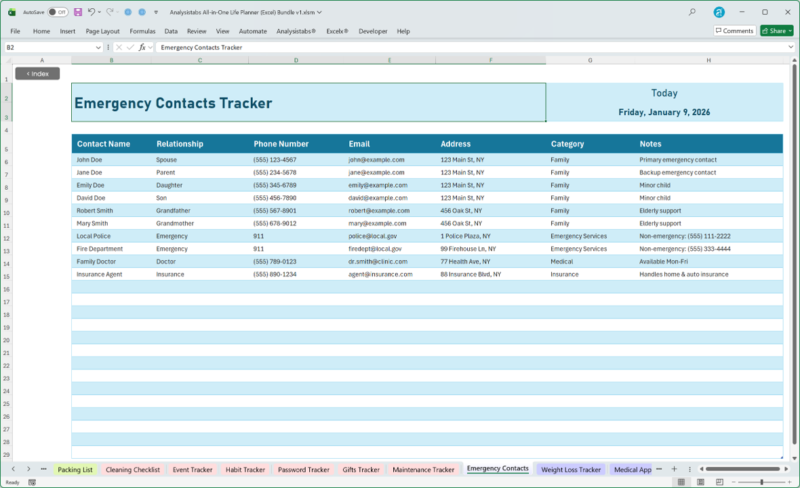Open the Review ribbon tab
The height and width of the screenshot is (488, 800).
click(196, 31)
